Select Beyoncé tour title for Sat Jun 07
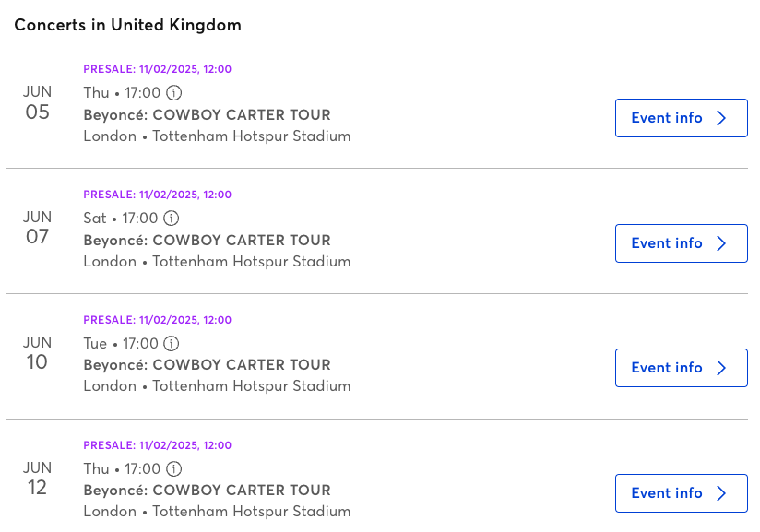Screen dimensions: 760x532 [207, 241]
